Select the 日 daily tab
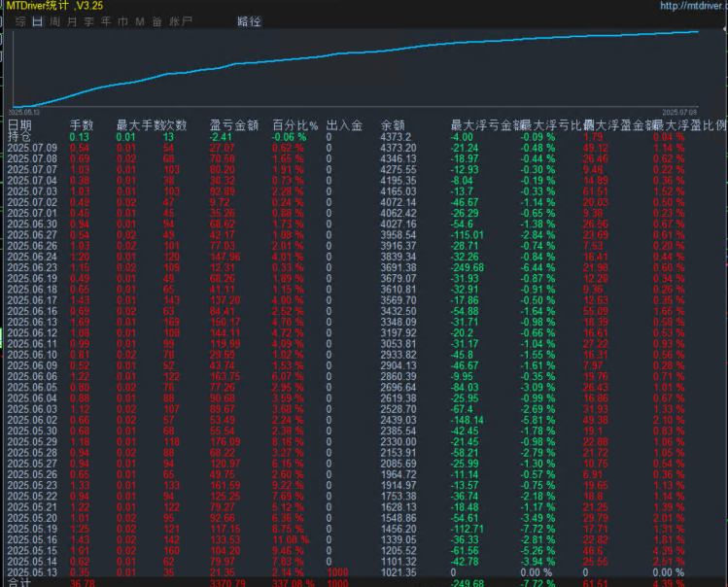 38,21
